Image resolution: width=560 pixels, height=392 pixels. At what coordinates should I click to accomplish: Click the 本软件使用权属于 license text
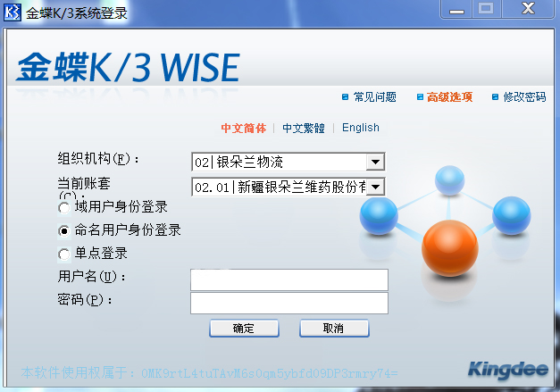tap(209, 372)
